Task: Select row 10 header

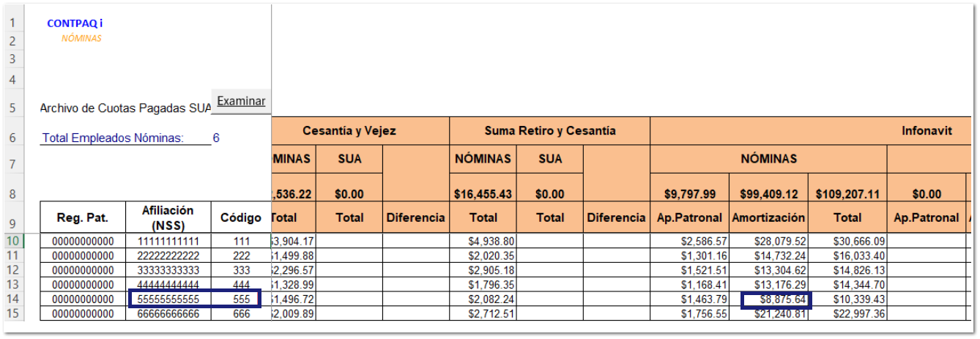Action: coord(13,241)
